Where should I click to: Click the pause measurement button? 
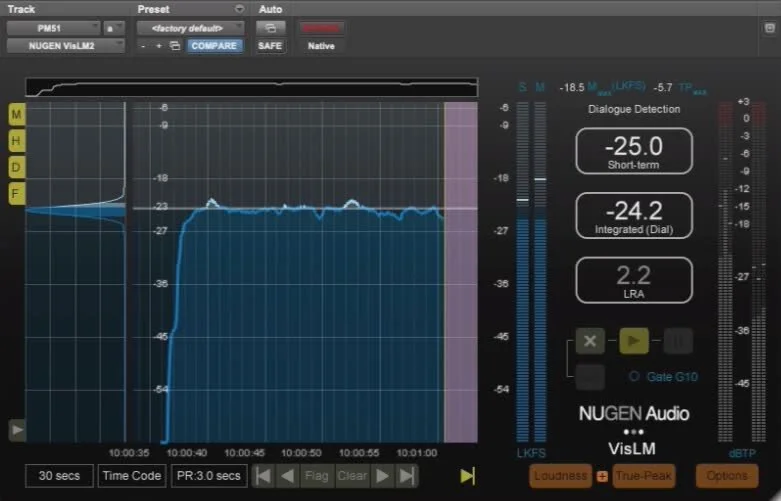pos(678,341)
